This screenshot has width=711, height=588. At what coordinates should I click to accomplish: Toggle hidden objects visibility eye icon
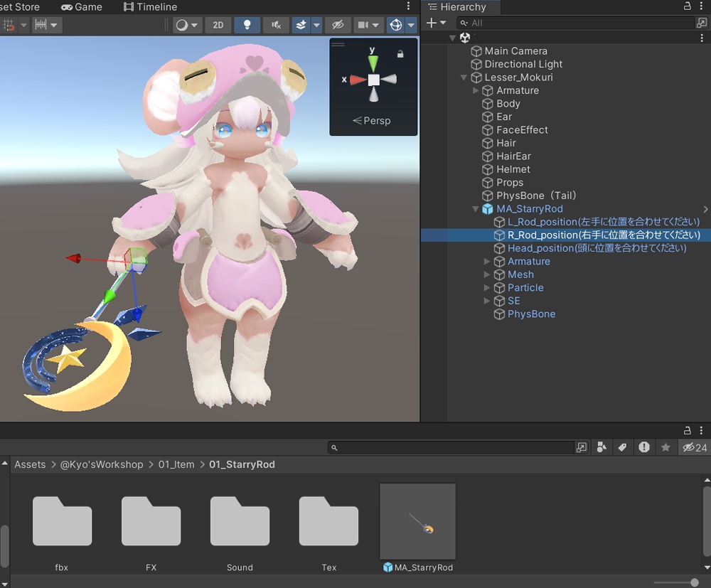point(338,25)
